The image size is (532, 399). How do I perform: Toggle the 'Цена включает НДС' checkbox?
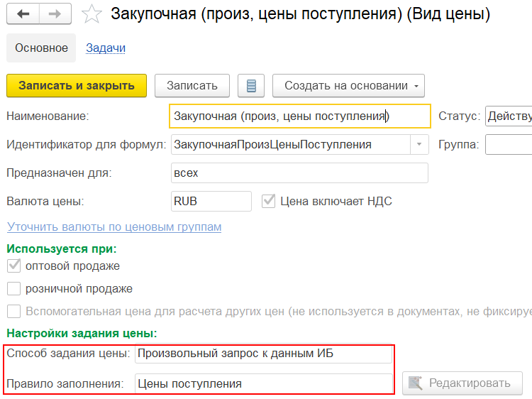point(268,201)
